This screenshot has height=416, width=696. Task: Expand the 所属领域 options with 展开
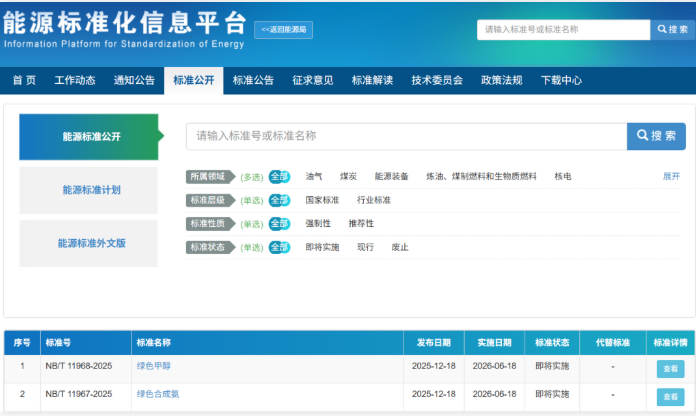671,176
